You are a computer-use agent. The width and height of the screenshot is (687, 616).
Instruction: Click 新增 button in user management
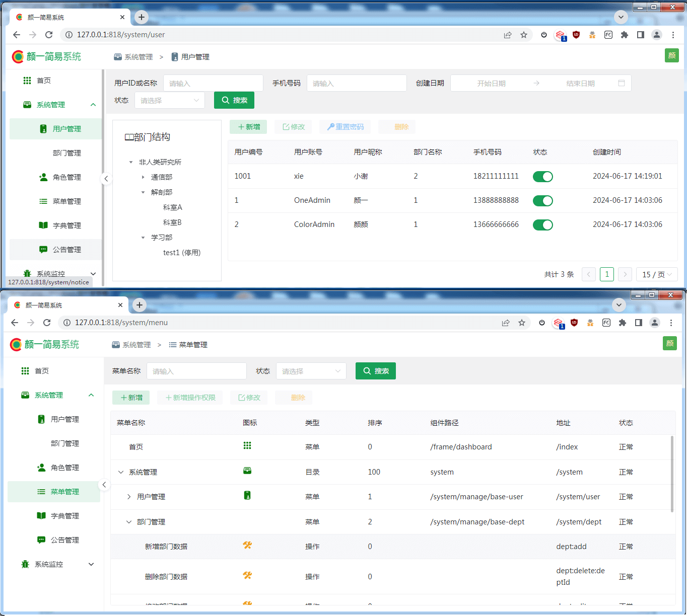coord(248,127)
